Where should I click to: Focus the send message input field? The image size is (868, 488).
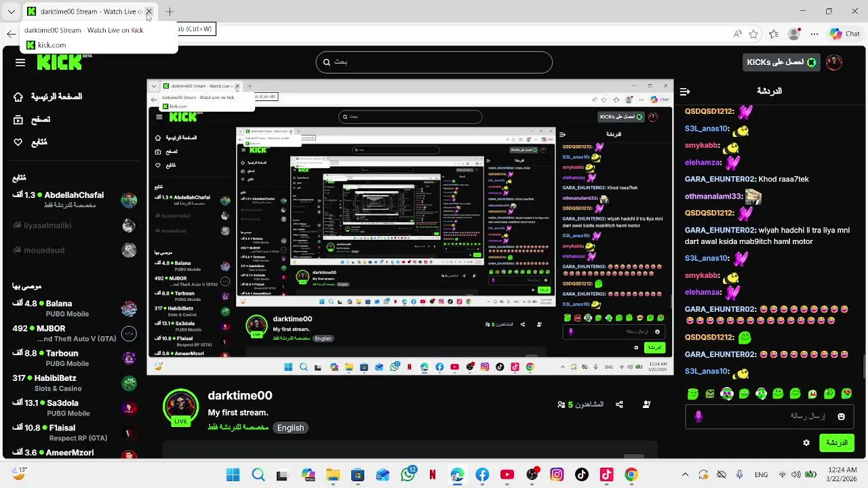click(x=770, y=416)
